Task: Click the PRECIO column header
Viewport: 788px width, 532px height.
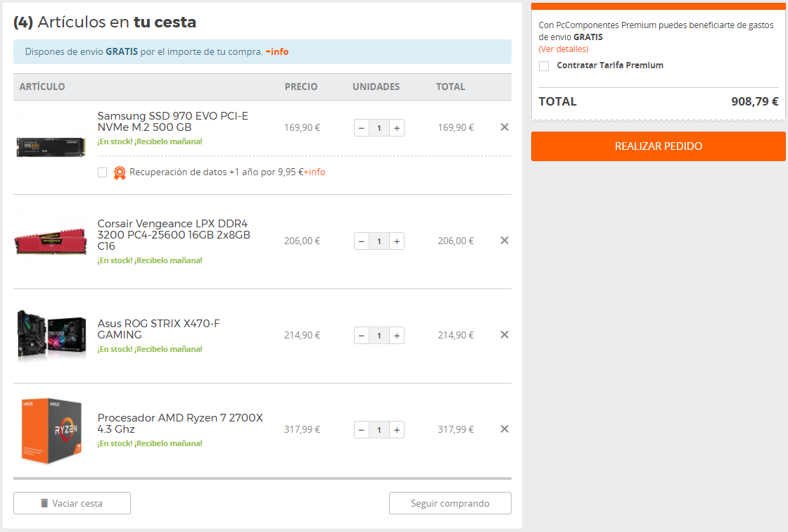Action: coord(301,87)
